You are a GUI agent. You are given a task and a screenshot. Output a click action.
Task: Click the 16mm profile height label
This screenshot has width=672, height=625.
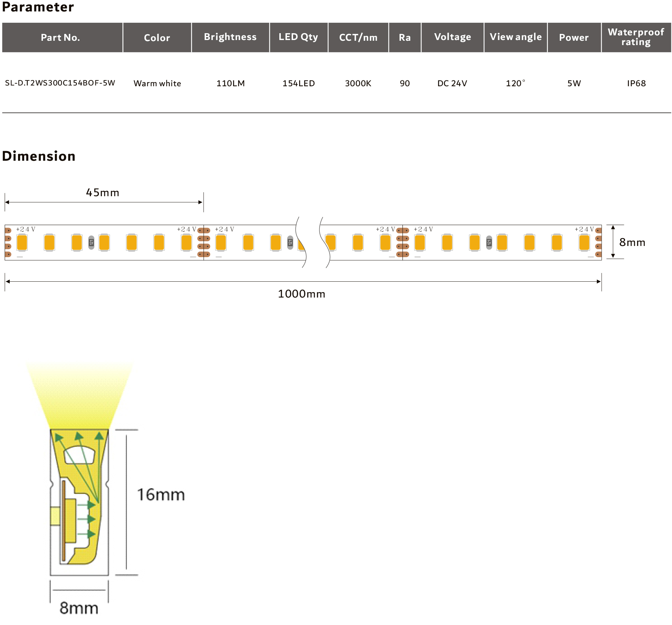click(x=161, y=494)
